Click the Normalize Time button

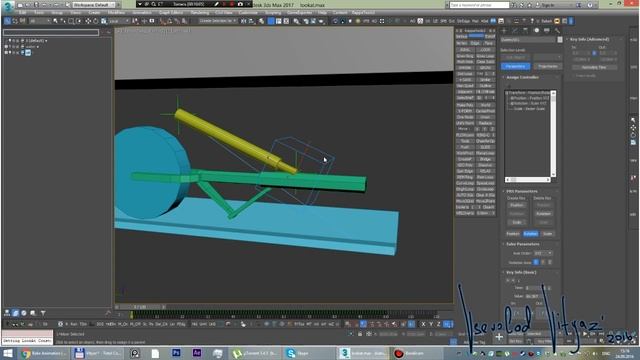(594, 67)
